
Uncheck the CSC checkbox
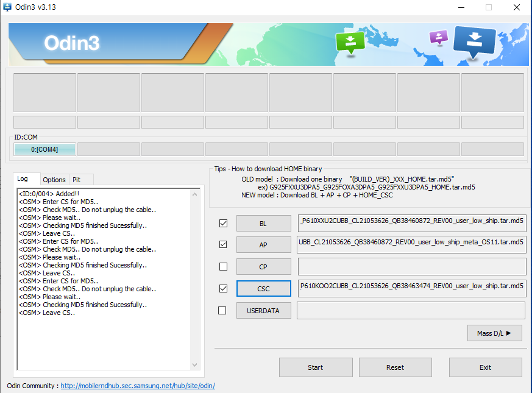223,288
